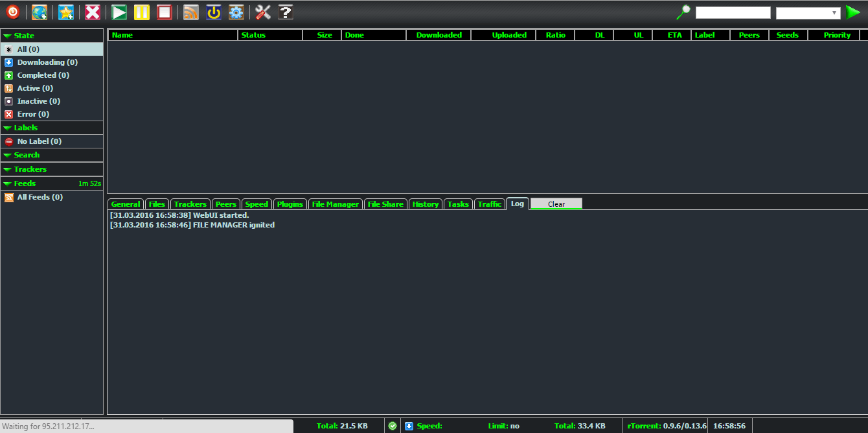Click the red power icon in the toolbar
Image resolution: width=868 pixels, height=433 pixels.
coord(13,12)
